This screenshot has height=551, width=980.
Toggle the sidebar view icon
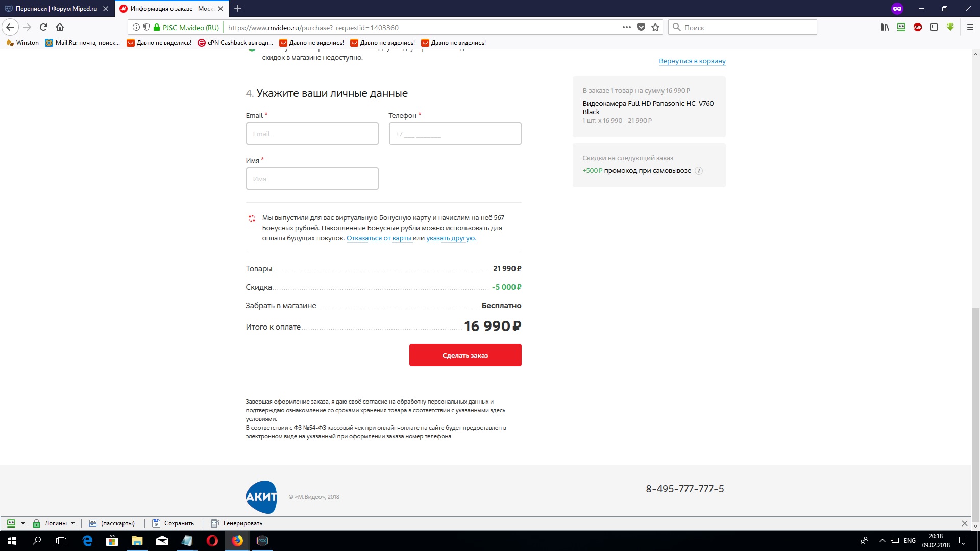click(x=934, y=27)
